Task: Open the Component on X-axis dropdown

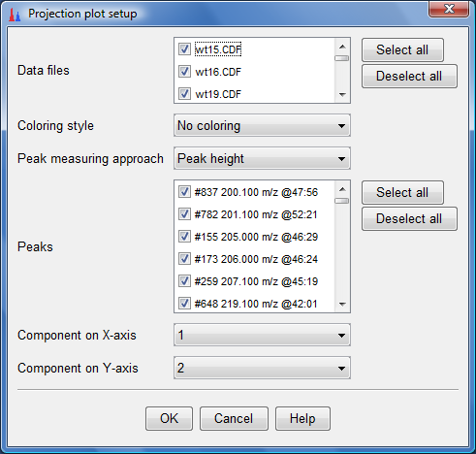Action: pyautogui.click(x=262, y=335)
